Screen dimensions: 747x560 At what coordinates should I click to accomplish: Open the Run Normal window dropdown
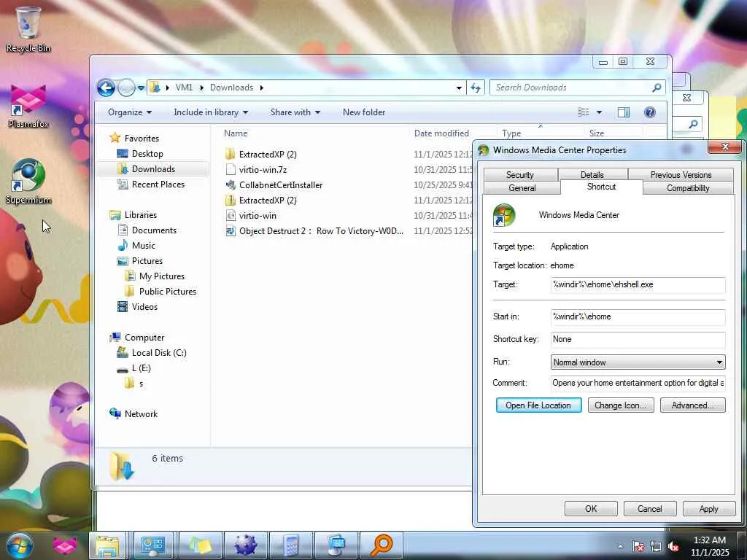point(638,362)
